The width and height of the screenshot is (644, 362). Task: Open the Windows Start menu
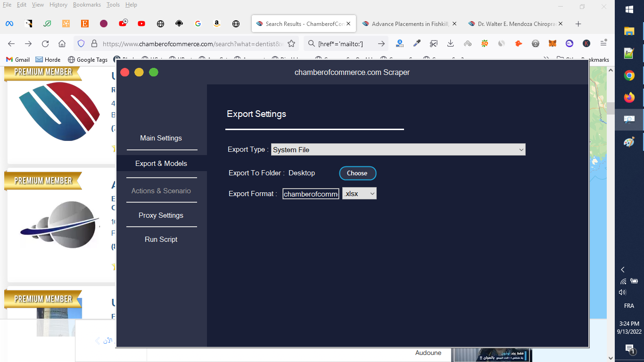click(x=629, y=9)
